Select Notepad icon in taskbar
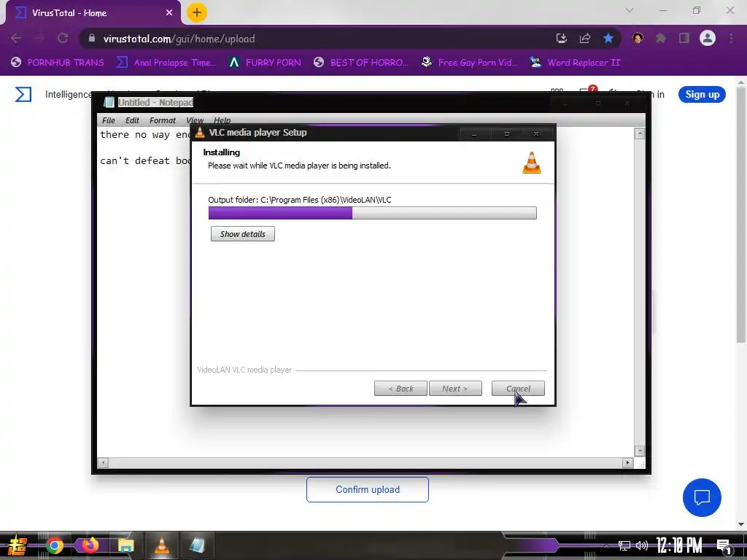 click(x=197, y=545)
